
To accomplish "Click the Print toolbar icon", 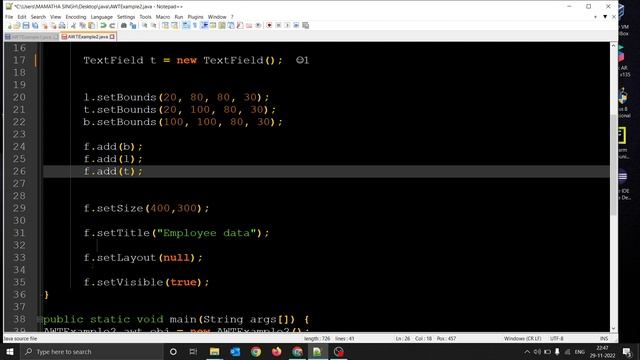I will point(62,25).
